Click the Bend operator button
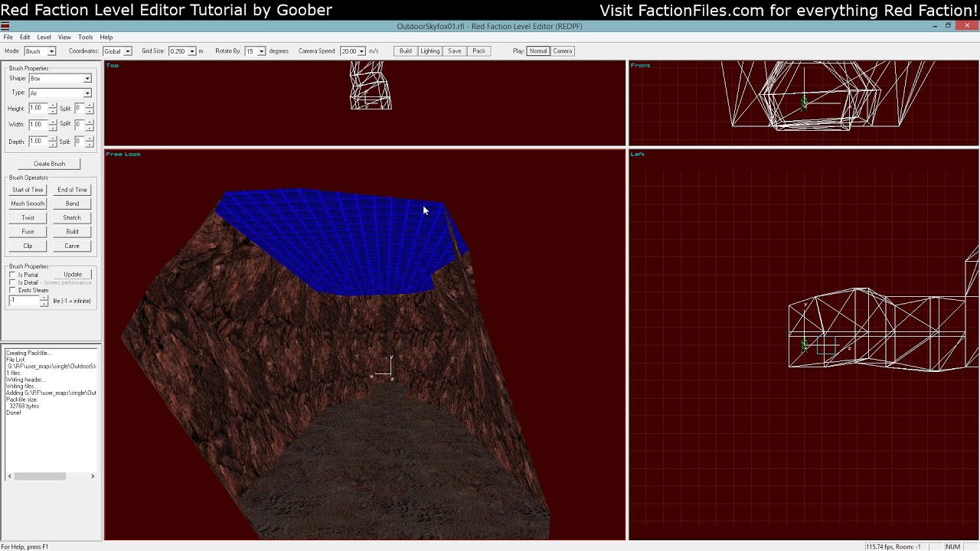The height and width of the screenshot is (551, 980). tap(72, 204)
